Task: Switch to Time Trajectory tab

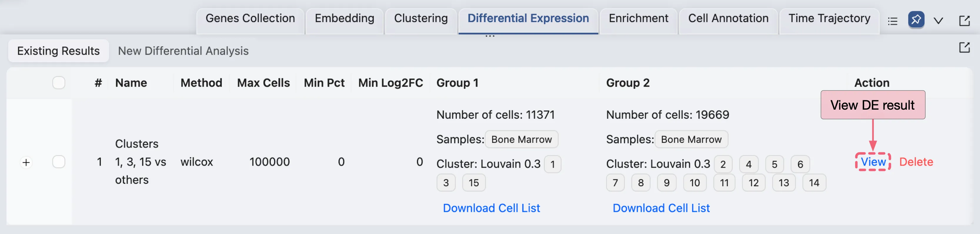Action: (829, 18)
